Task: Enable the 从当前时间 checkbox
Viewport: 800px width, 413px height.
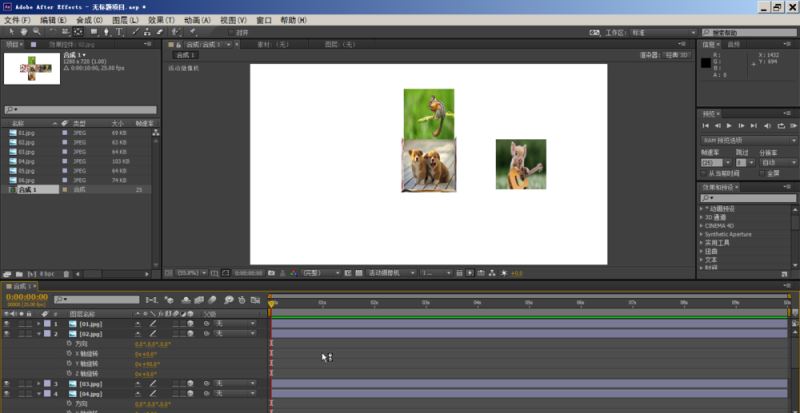Action: [705, 173]
